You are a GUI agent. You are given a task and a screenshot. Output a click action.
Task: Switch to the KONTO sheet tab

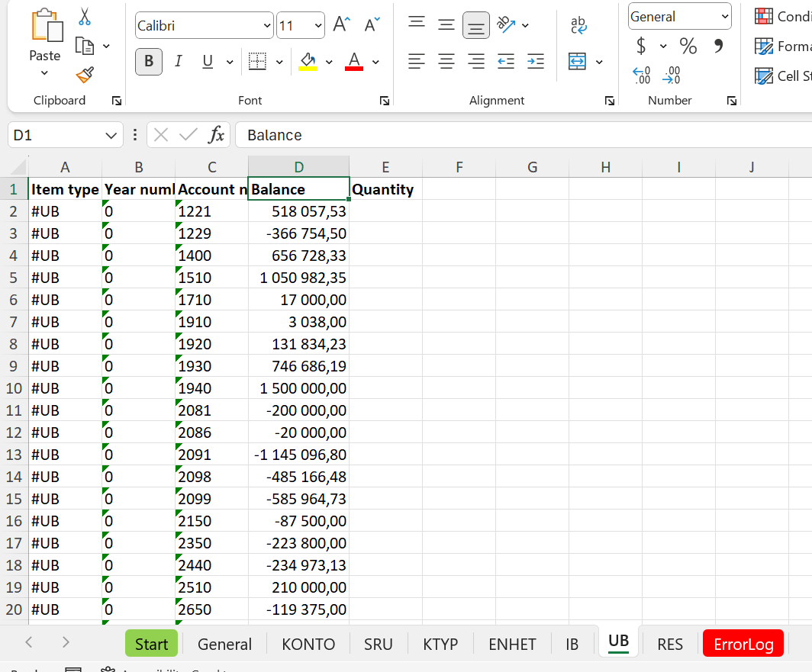[x=308, y=644]
